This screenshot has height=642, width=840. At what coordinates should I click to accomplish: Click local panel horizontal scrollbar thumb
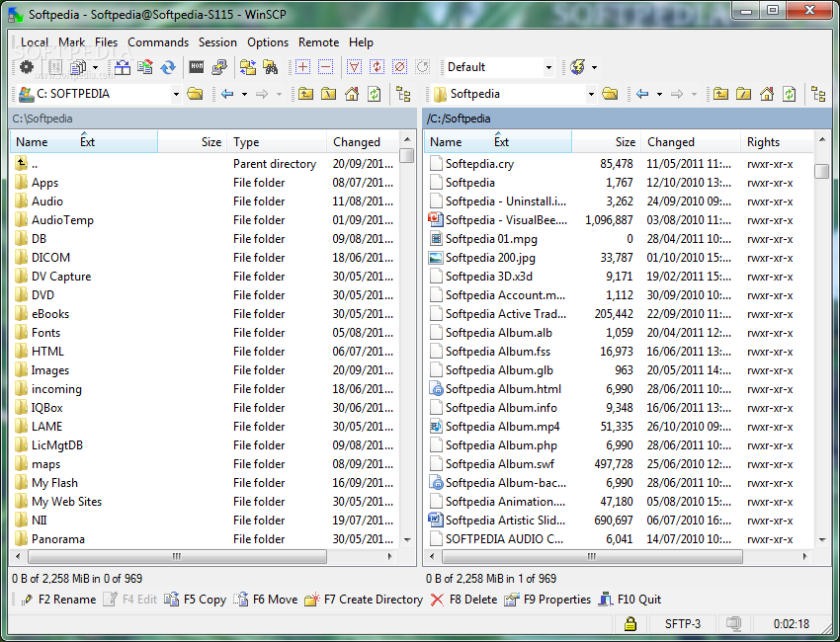tap(177, 556)
